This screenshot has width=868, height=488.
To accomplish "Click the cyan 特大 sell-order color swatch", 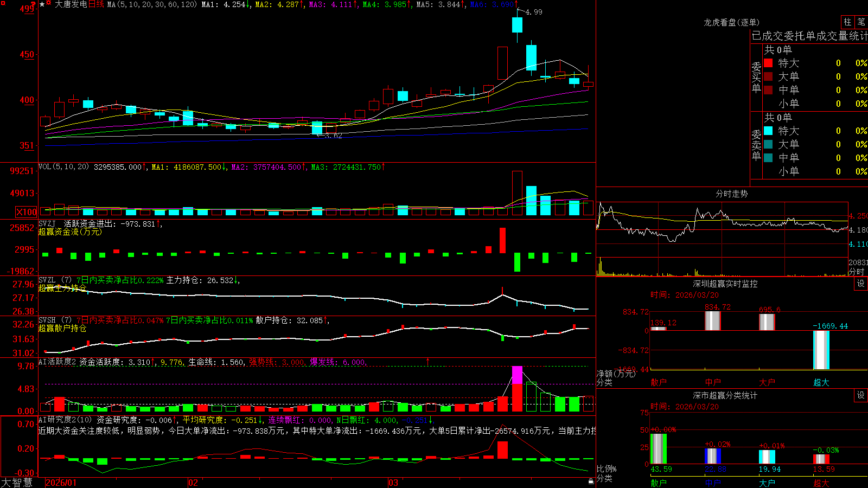I will [x=768, y=131].
